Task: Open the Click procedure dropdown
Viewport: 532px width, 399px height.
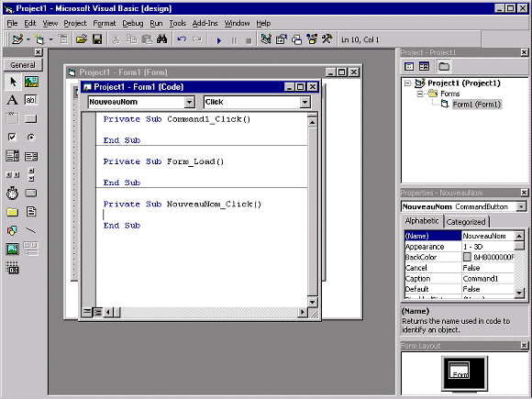Action: pos(305,102)
